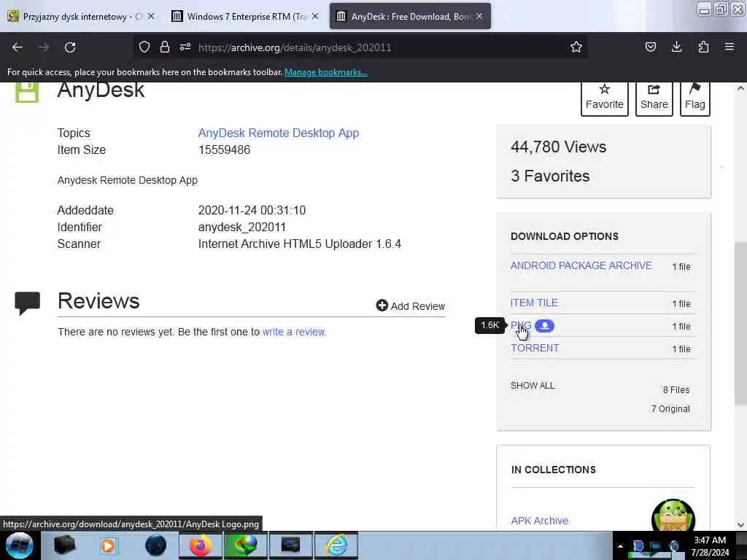Image resolution: width=747 pixels, height=560 pixels.
Task: Download the PNG file
Action: click(521, 326)
